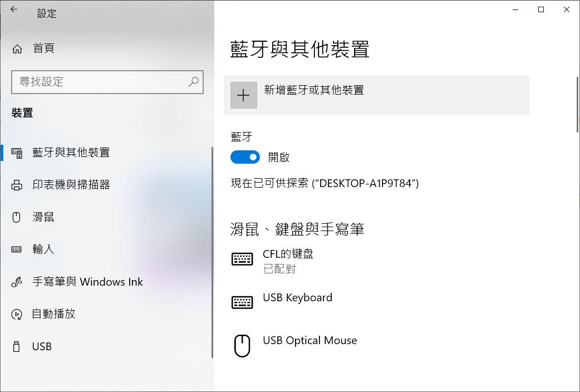Click the search magnifier icon
Image resolution: width=580 pixels, height=392 pixels.
194,82
